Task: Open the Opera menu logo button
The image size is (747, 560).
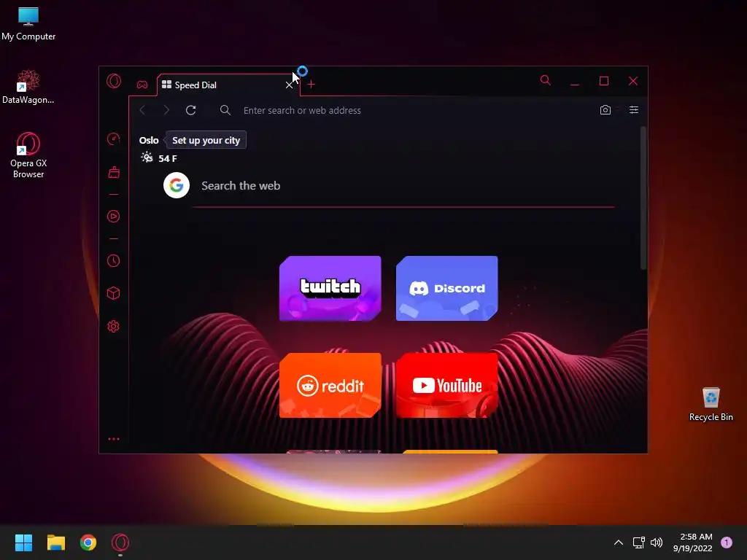Action: tap(114, 81)
